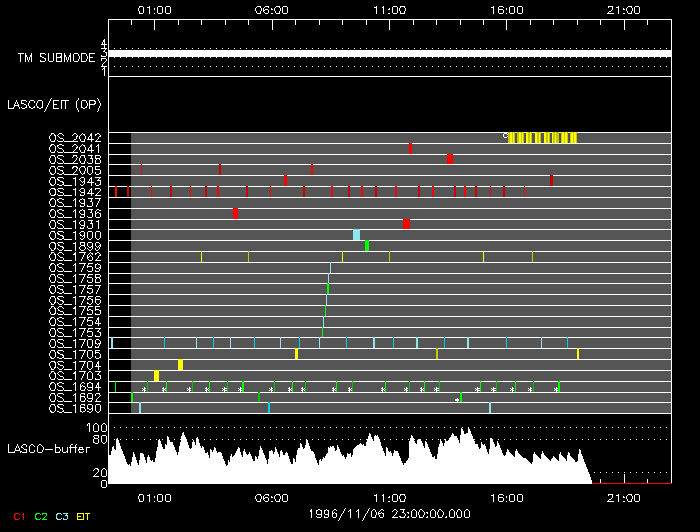Select the OS_1690 row label

75,408
